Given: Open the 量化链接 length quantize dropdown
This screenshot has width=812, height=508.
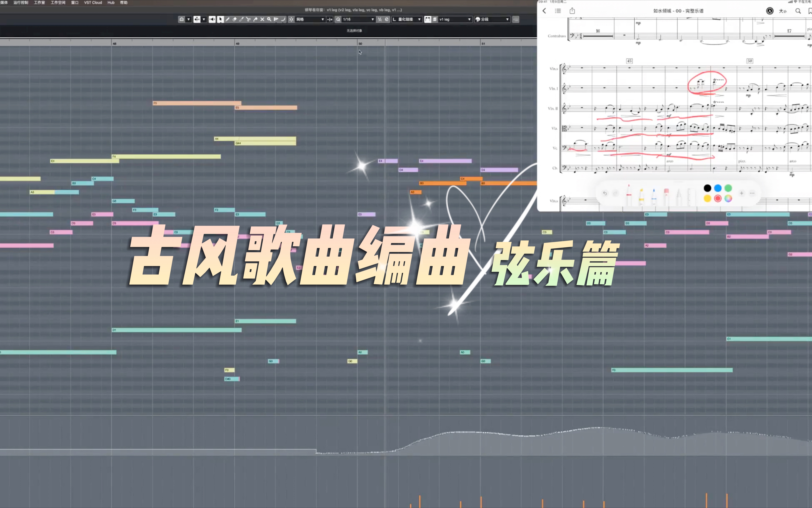Looking at the screenshot, I should point(407,20).
